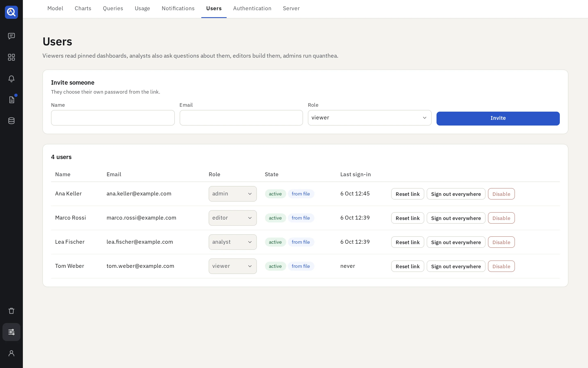The image size is (588, 368).
Task: Focus the invite Email input field
Action: click(x=241, y=118)
